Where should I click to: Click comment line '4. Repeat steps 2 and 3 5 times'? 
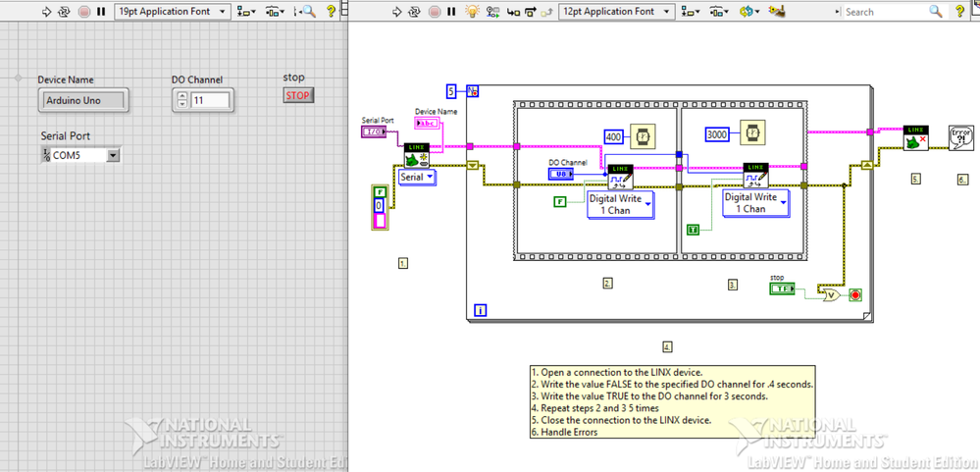(594, 407)
